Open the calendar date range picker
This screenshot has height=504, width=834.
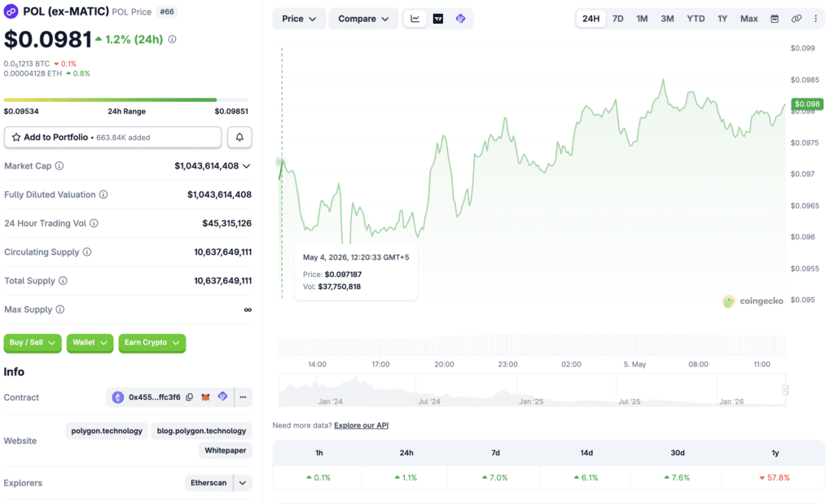775,19
